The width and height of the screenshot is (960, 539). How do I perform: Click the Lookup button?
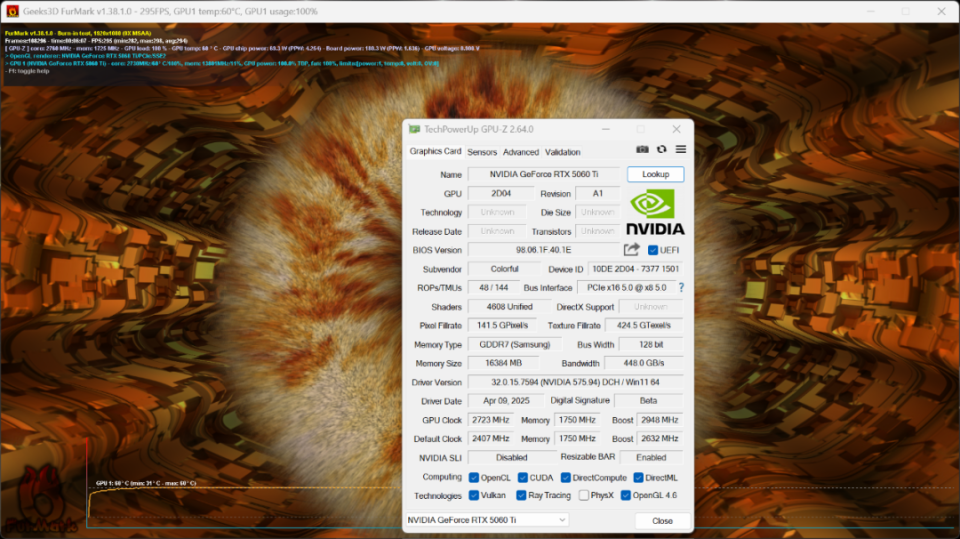655,175
